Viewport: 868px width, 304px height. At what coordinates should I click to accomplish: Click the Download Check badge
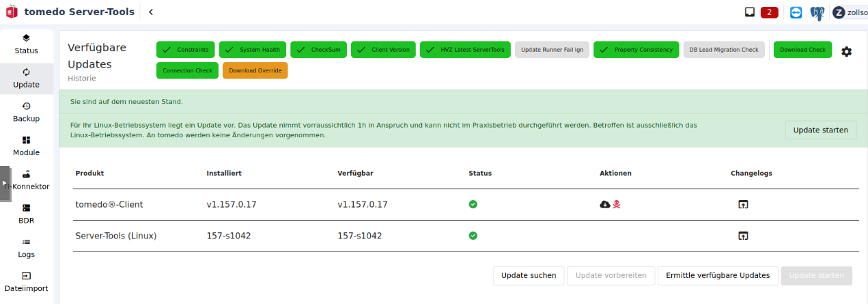(x=802, y=50)
